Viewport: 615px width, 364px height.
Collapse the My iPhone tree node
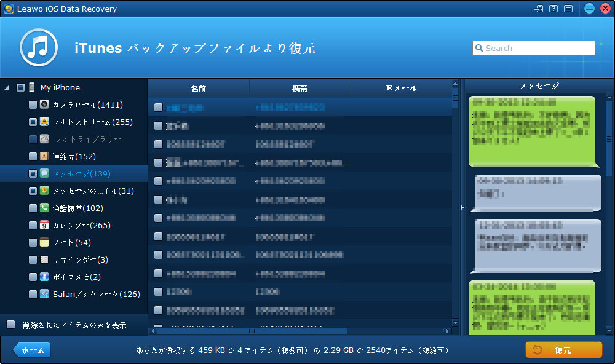pos(6,88)
